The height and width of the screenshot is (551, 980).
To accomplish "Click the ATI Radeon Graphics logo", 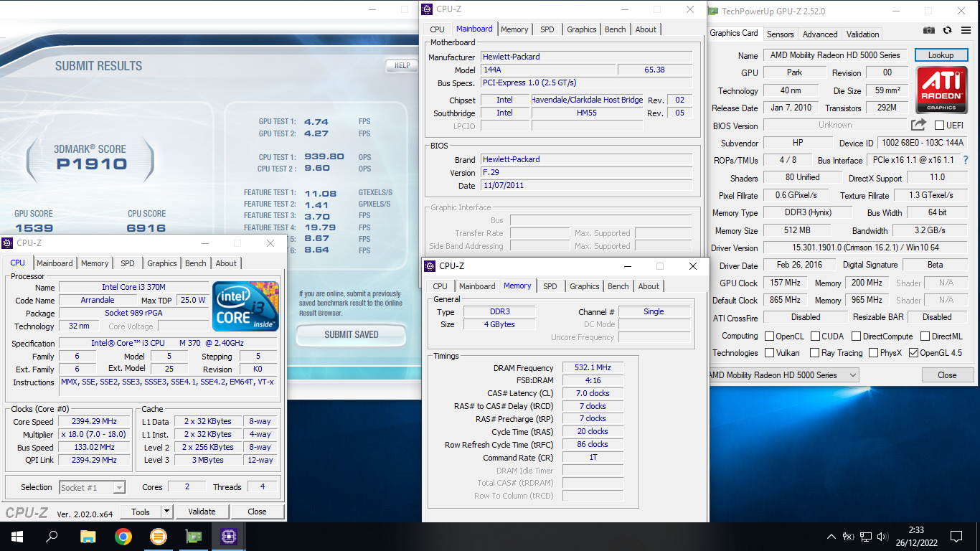I will click(x=941, y=90).
